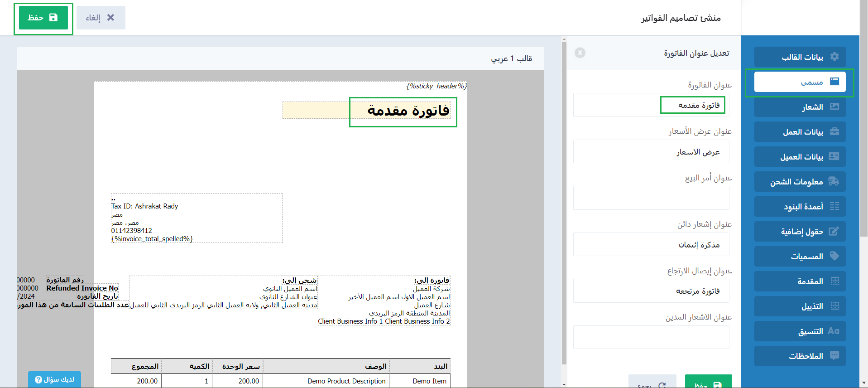Open the حقول إضافية extra fields section

click(x=800, y=232)
